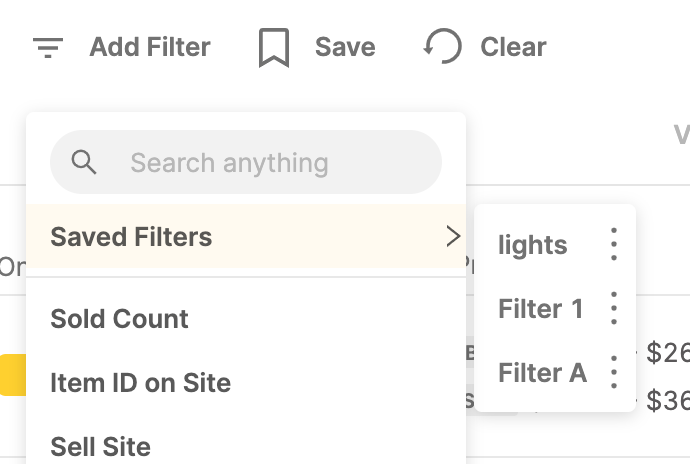Click the Add Filter button label
Viewport: 690px width, 464px height.
pos(150,47)
